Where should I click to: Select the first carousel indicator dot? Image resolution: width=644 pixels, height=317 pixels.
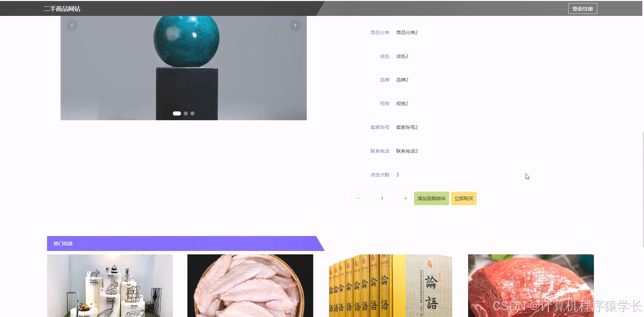pos(177,113)
